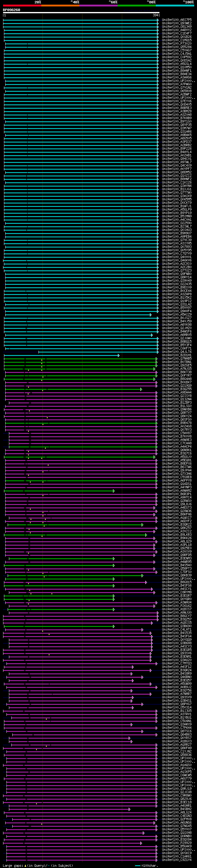197x868 pixels.
Task: Select label UniRef100_Q7EYX6
Action: click(177, 101)
